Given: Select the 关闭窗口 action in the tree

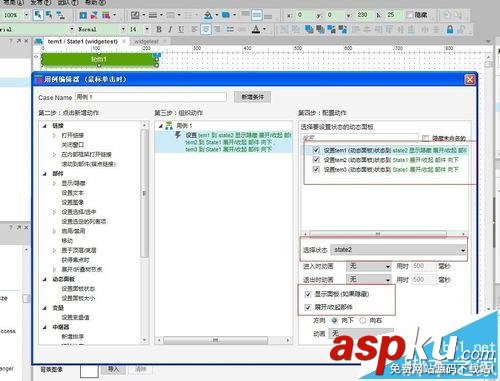Looking at the screenshot, I should pyautogui.click(x=72, y=145).
